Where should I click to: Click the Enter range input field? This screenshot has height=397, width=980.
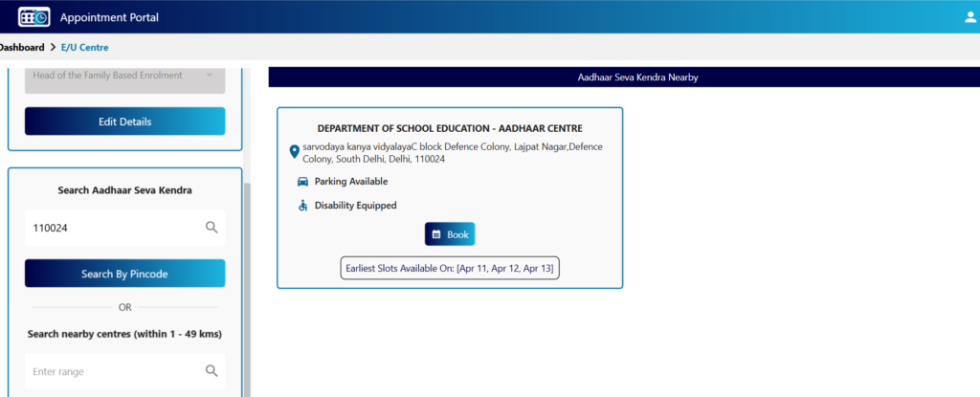click(x=115, y=371)
